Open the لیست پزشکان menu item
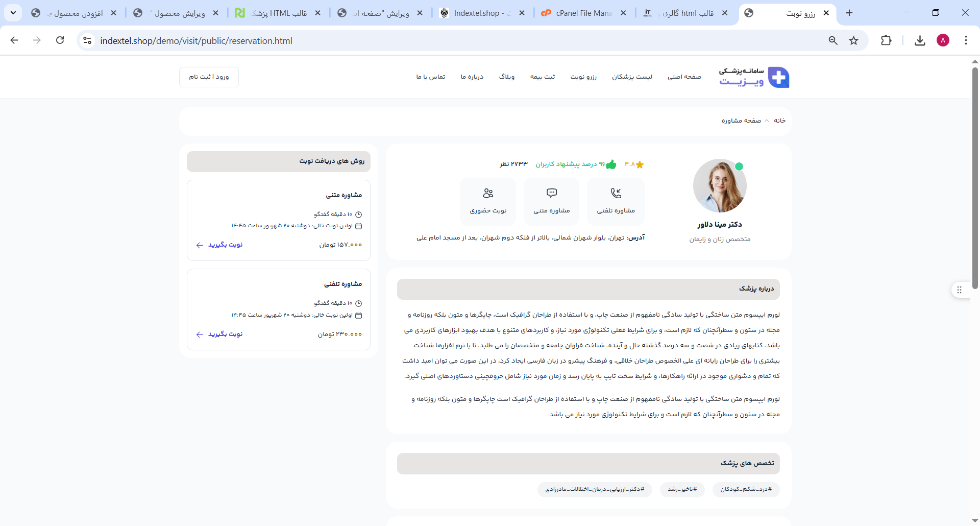The width and height of the screenshot is (980, 526). point(632,77)
